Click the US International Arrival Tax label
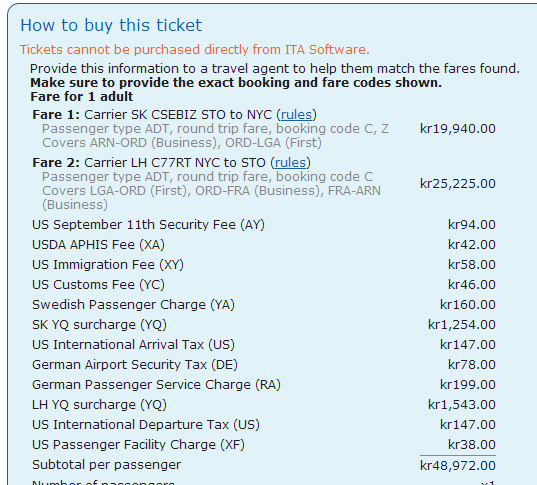This screenshot has height=485, width=537. 133,345
